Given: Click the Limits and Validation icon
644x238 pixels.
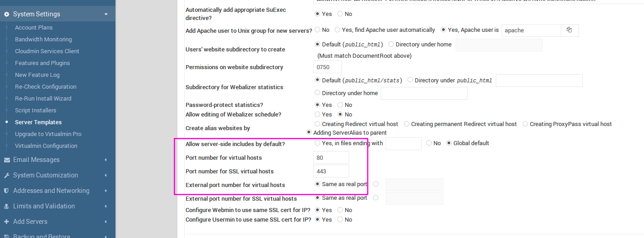Looking at the screenshot, I should (7, 206).
